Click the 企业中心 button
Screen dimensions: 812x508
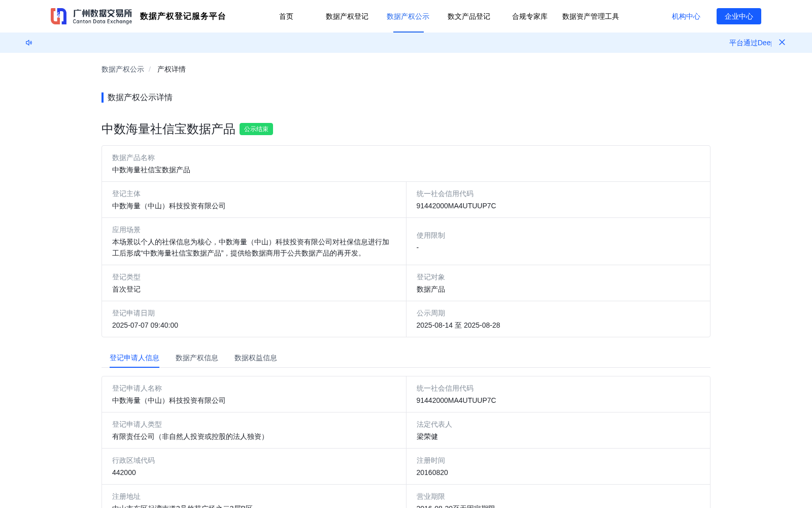(739, 16)
